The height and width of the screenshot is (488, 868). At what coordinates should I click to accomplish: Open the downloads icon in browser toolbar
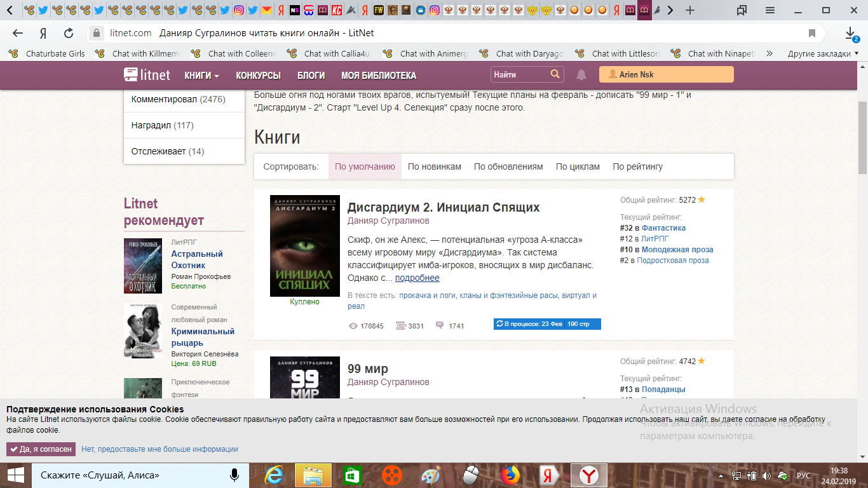pyautogui.click(x=850, y=33)
